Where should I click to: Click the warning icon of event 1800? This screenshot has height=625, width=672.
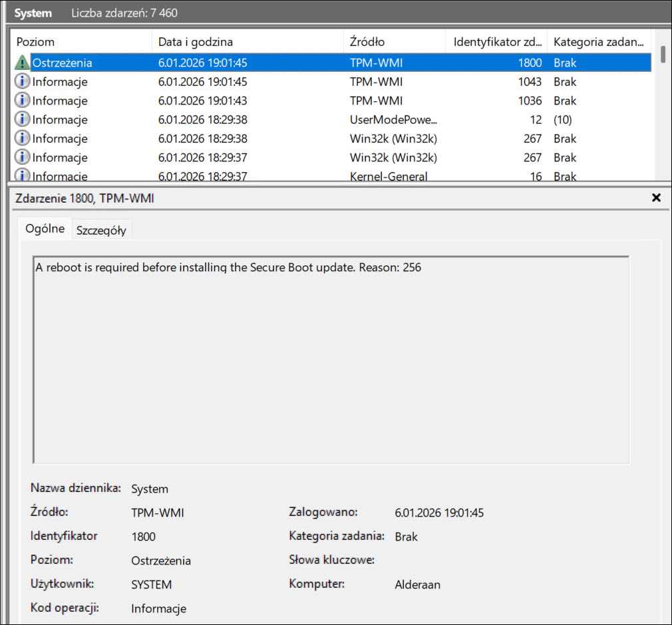[22, 62]
